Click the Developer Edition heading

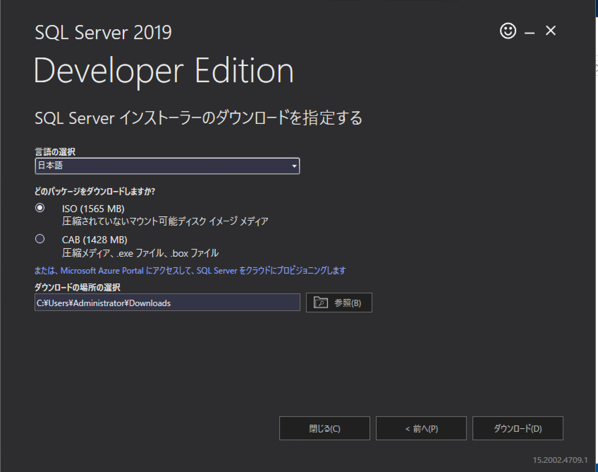coord(164,71)
